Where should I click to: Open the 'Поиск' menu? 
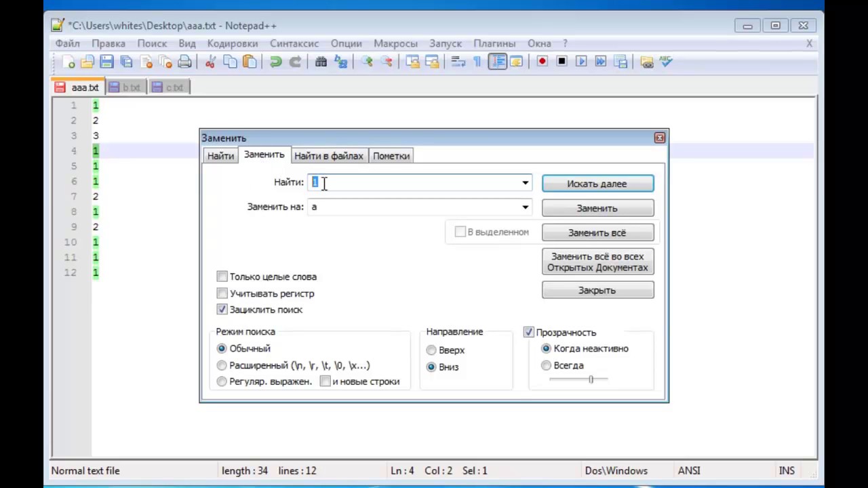click(152, 43)
